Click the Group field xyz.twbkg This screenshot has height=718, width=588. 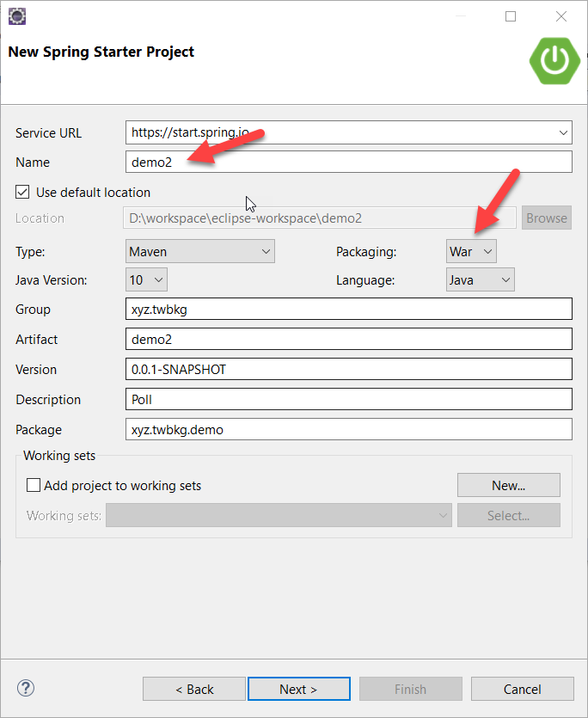[349, 309]
